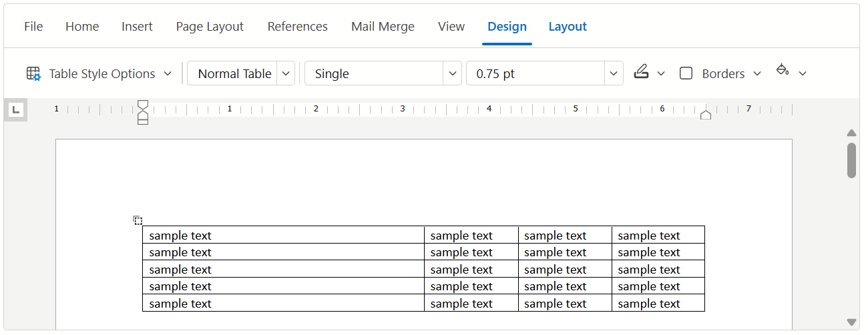This screenshot has width=868, height=335.
Task: Click the left indent rectangle on ruler
Action: click(x=143, y=121)
